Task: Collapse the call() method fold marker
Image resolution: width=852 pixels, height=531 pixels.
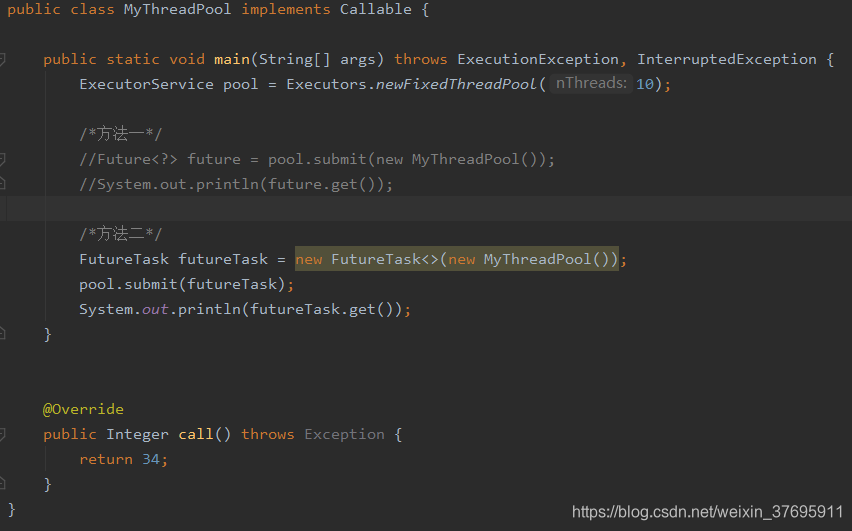Action: 2,434
